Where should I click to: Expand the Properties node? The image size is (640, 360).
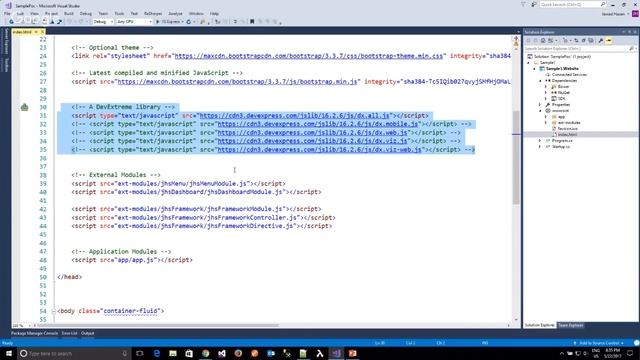pyautogui.click(x=540, y=105)
